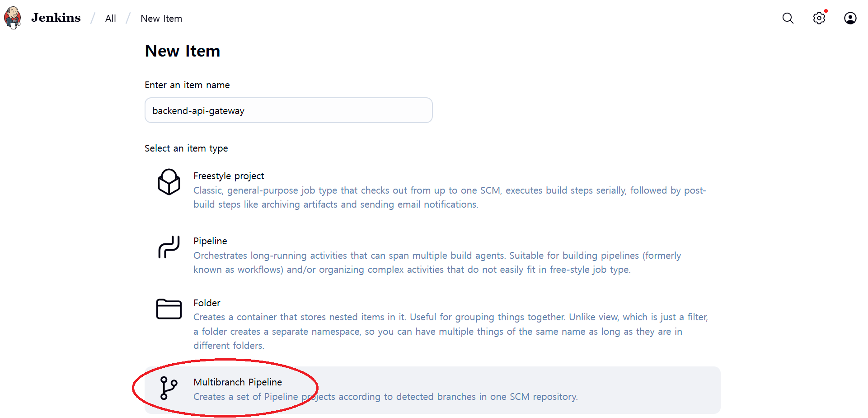Viewport: 868px width, 418px height.
Task: Open the user account icon
Action: pyautogui.click(x=850, y=18)
